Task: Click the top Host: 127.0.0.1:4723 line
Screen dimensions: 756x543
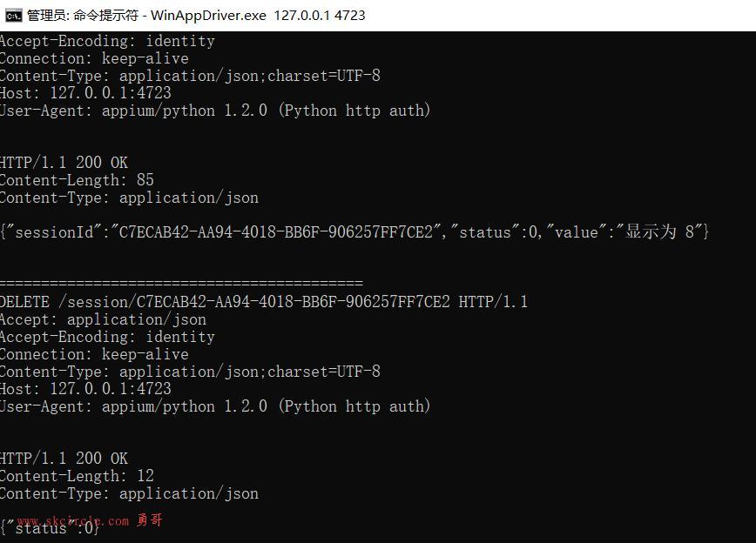Action: point(86,93)
